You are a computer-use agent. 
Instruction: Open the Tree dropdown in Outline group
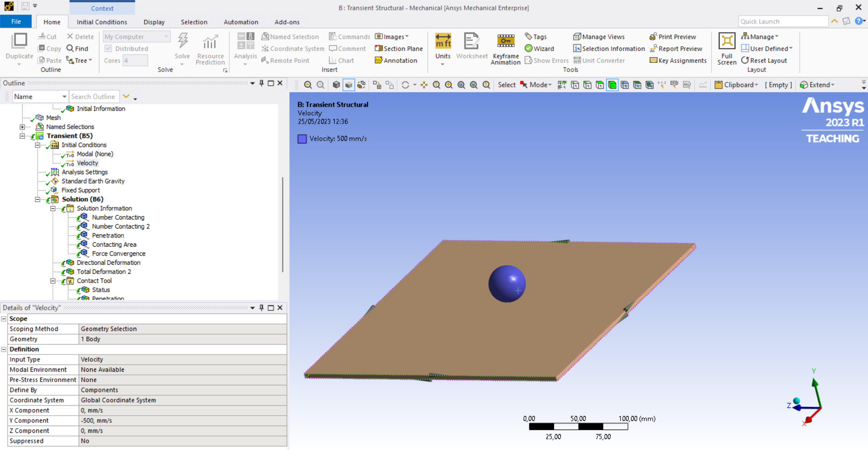79,60
